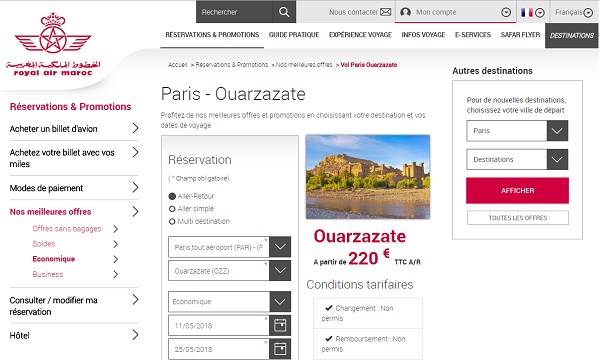Image resolution: width=600 pixels, height=360 pixels.
Task: Open Paris departure city dropdown in Autres destinations
Action: [x=557, y=131]
